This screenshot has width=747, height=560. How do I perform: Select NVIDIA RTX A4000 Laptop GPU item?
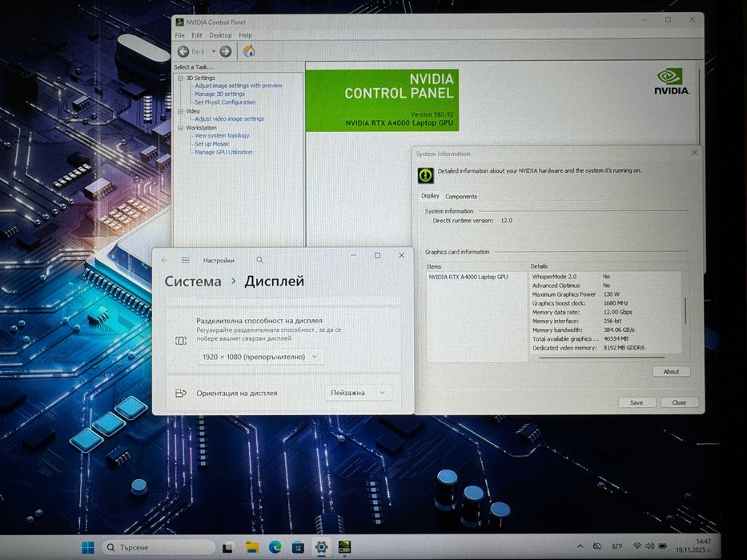point(468,277)
